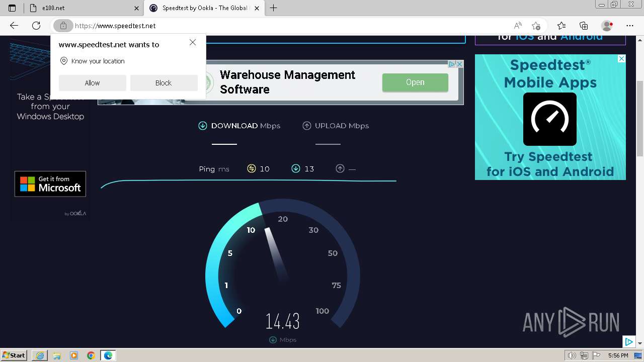This screenshot has height=362, width=644.
Task: Switch to the e100.net tab
Action: 84,8
